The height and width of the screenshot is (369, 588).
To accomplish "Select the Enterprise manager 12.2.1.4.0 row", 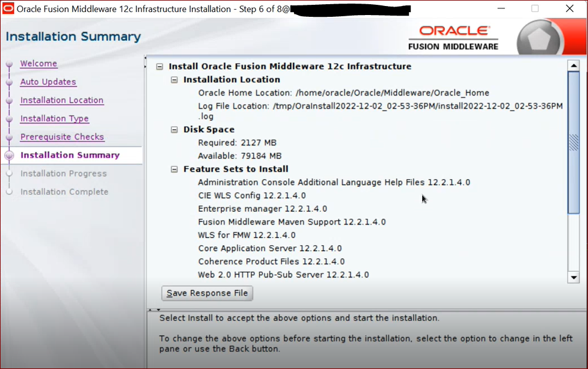I will click(263, 209).
